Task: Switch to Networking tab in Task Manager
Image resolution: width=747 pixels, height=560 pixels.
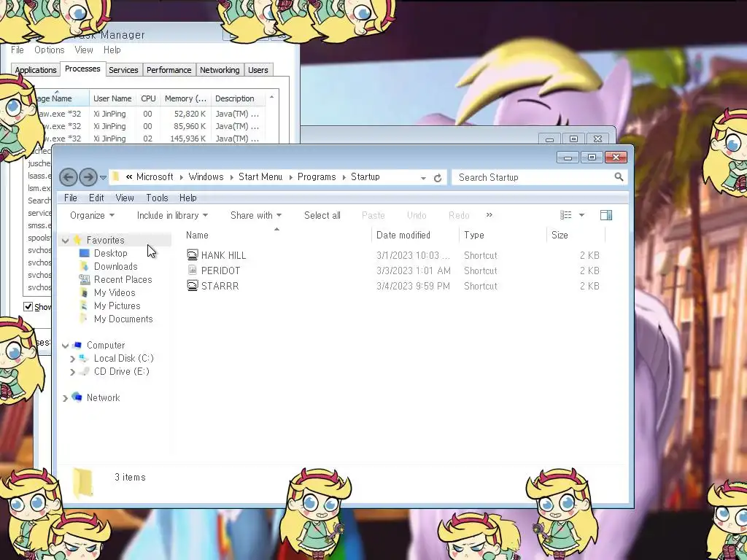Action: [220, 70]
